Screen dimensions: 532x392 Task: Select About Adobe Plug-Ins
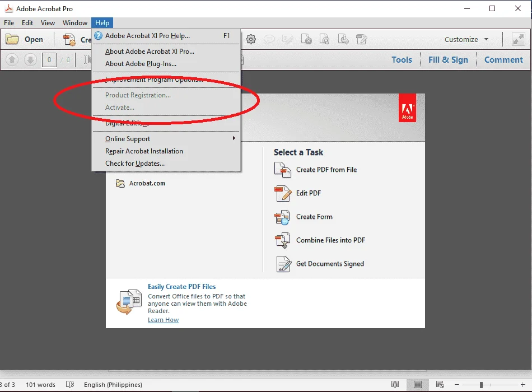[166, 64]
